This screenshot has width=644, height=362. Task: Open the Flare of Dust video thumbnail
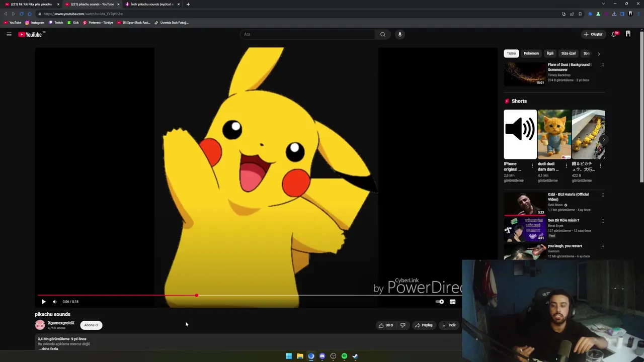pyautogui.click(x=525, y=73)
